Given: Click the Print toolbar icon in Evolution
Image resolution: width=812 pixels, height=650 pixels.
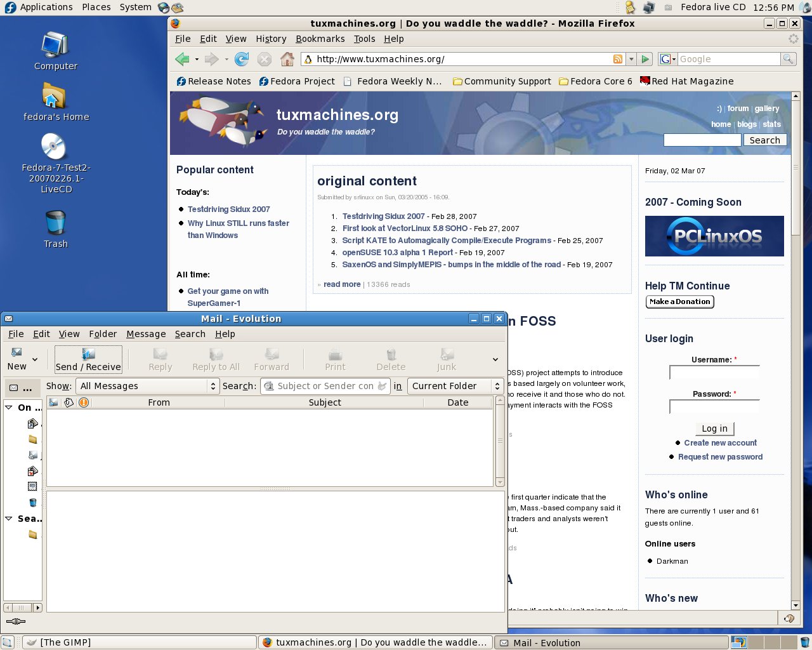Looking at the screenshot, I should click(335, 354).
